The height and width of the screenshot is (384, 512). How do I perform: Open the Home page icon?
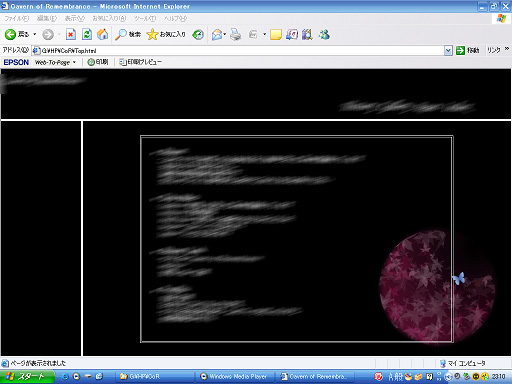[x=102, y=34]
